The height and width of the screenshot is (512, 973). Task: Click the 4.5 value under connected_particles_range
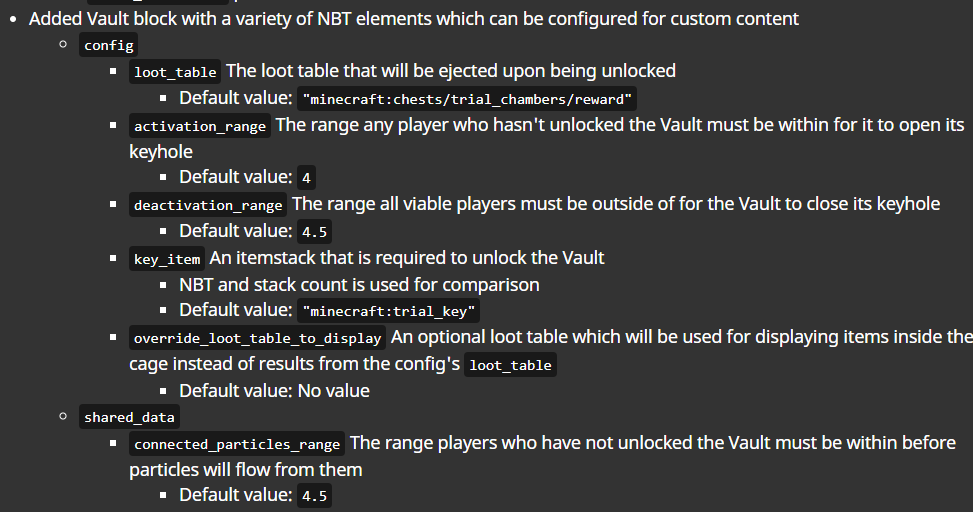pyautogui.click(x=314, y=497)
